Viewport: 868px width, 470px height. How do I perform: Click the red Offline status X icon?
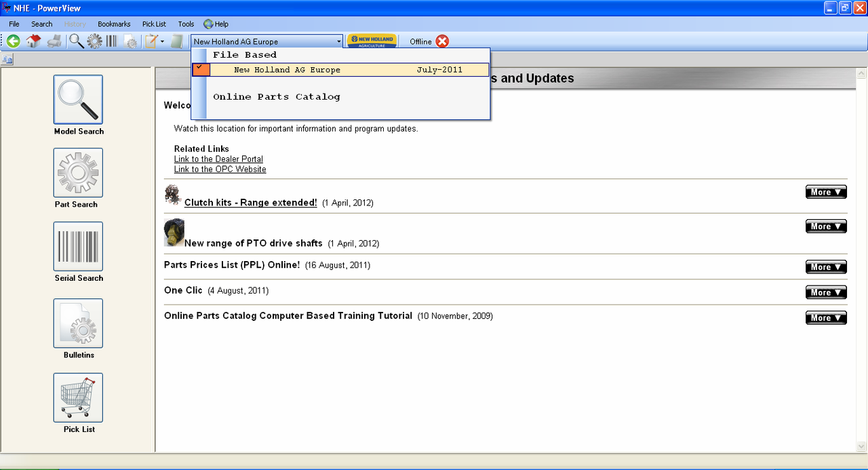tap(442, 41)
